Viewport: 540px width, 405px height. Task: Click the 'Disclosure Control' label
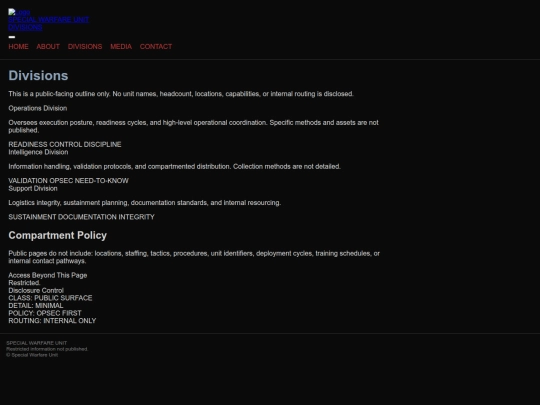tap(36, 290)
